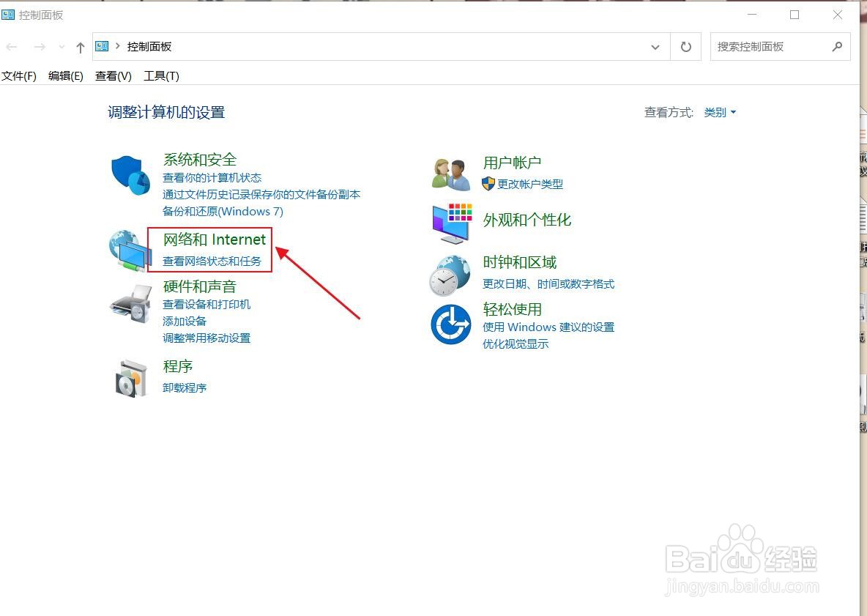Click the 网络和 Internet globe icon
Image resolution: width=867 pixels, height=616 pixels.
[130, 252]
